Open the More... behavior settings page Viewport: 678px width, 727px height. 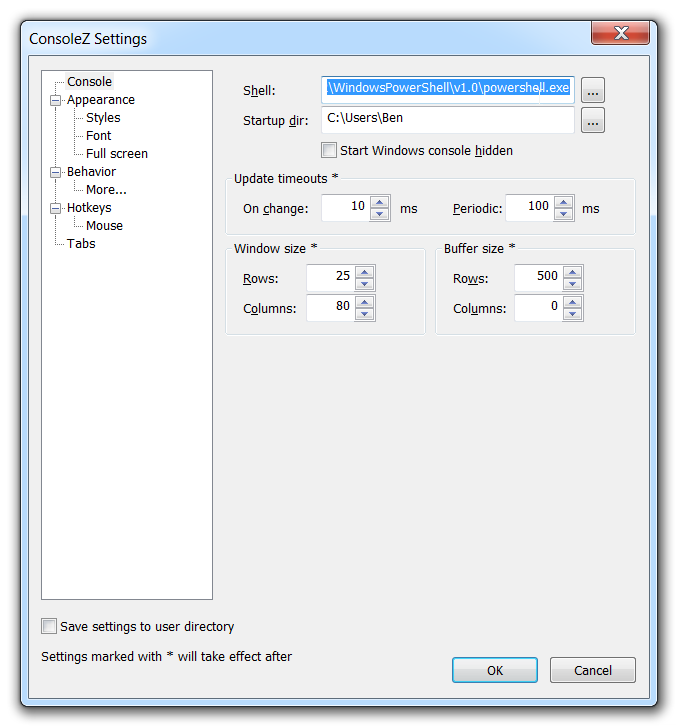pos(106,190)
